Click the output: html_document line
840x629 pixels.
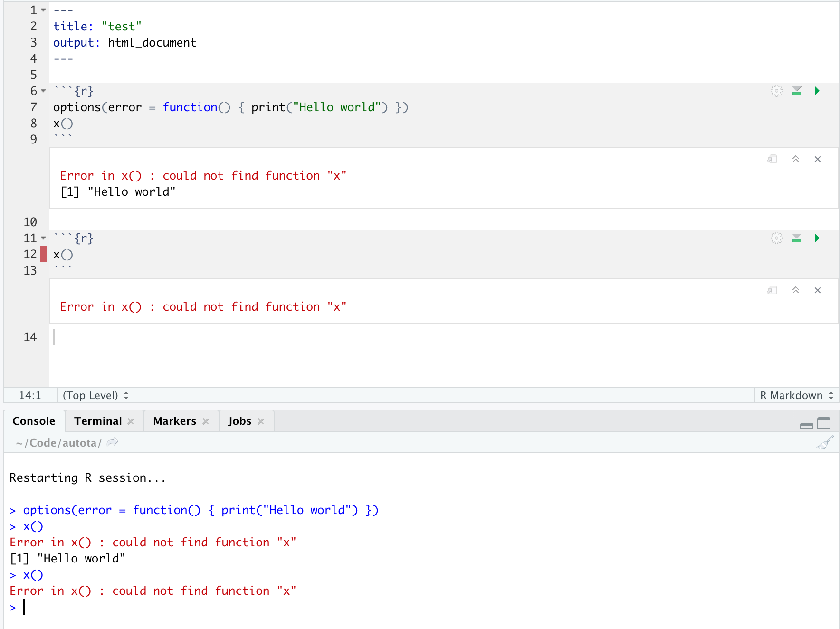[x=124, y=43]
